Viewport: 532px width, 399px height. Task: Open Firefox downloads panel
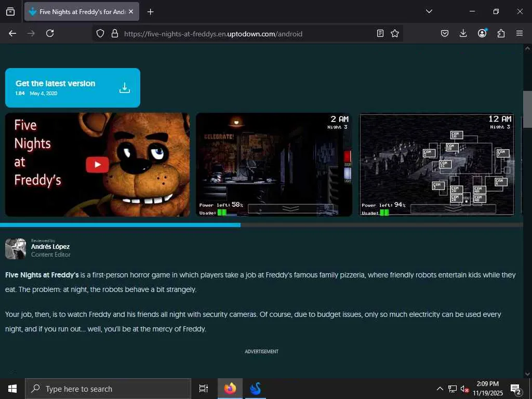(x=463, y=33)
